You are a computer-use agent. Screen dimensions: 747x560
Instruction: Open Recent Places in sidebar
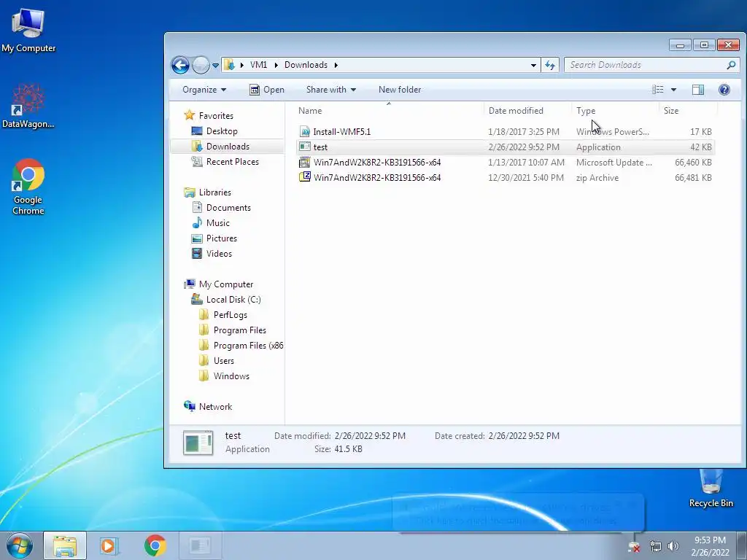pyautogui.click(x=233, y=161)
